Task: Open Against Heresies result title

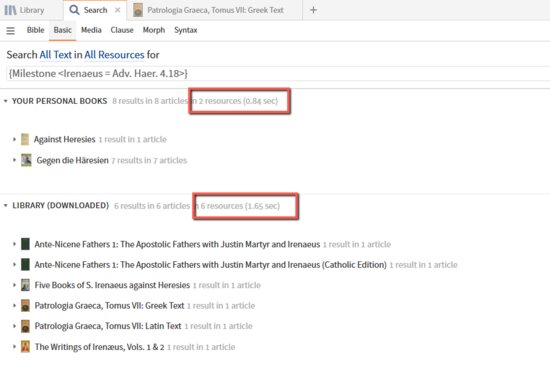Action: [65, 139]
